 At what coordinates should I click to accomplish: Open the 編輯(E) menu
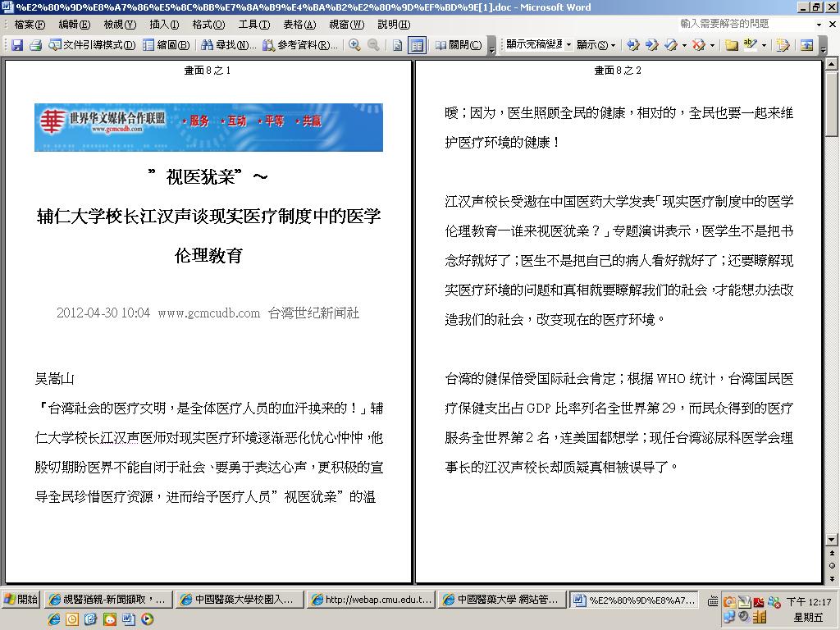[75, 24]
